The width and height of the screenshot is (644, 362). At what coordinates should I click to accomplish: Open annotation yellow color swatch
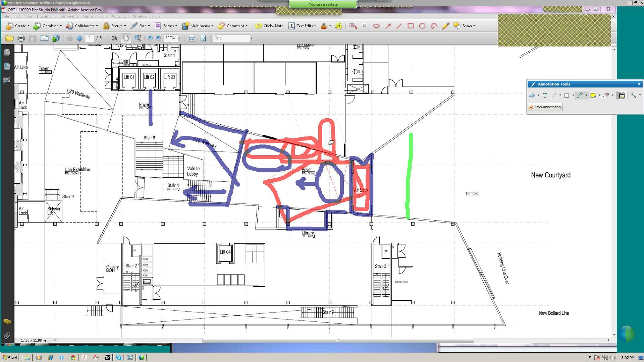593,96
